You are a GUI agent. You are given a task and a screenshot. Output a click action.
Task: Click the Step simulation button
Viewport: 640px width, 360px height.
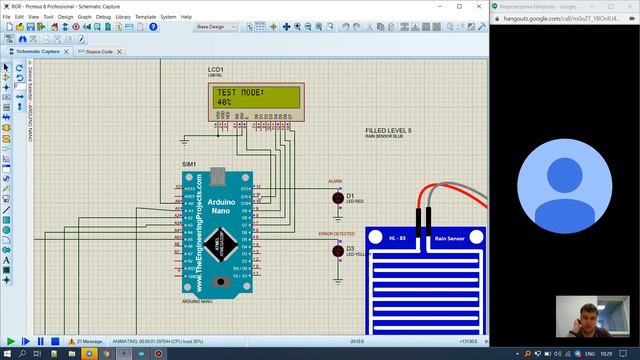(25, 341)
